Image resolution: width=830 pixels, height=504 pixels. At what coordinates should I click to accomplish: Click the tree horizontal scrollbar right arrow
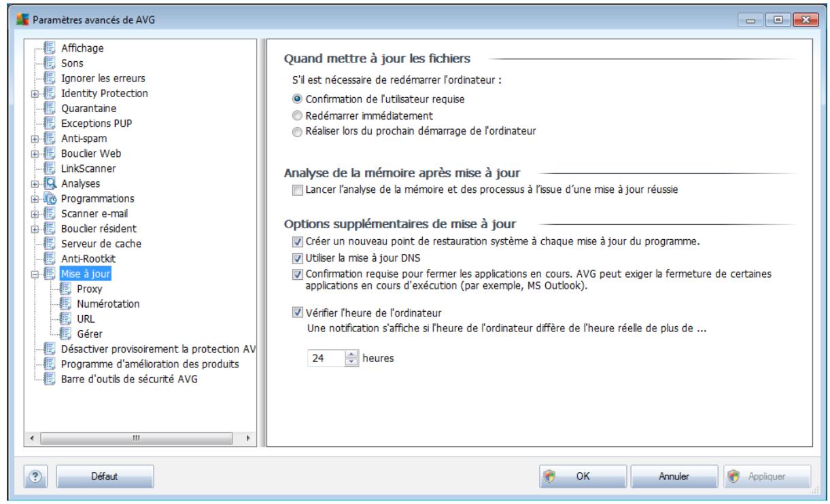[249, 438]
